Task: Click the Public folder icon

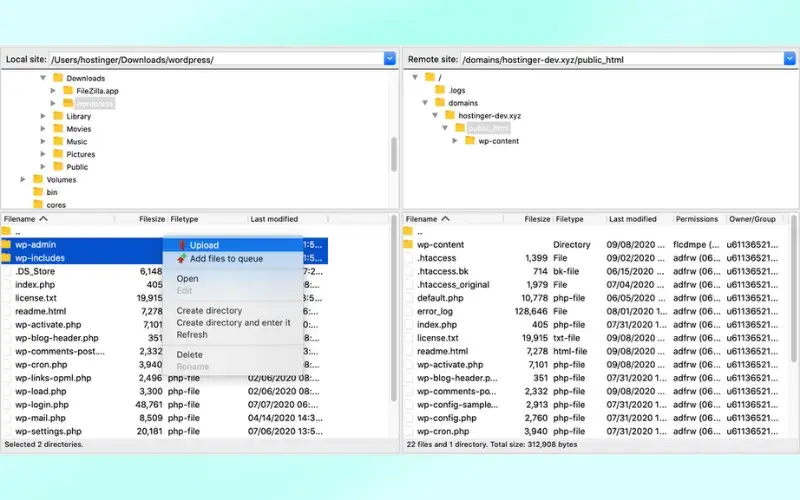Action: [58, 166]
